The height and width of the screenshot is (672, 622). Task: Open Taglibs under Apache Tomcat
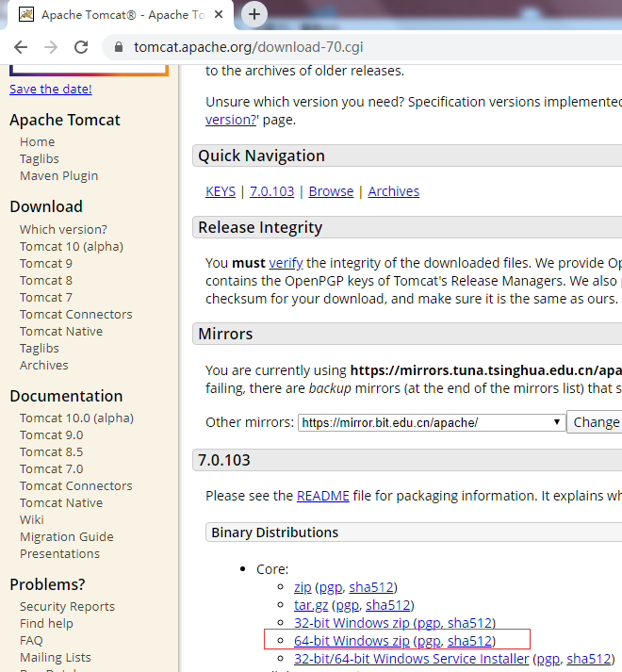click(40, 159)
